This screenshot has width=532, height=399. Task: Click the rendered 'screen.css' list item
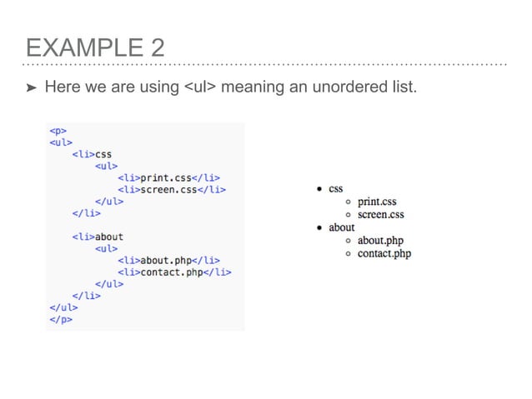click(x=381, y=215)
